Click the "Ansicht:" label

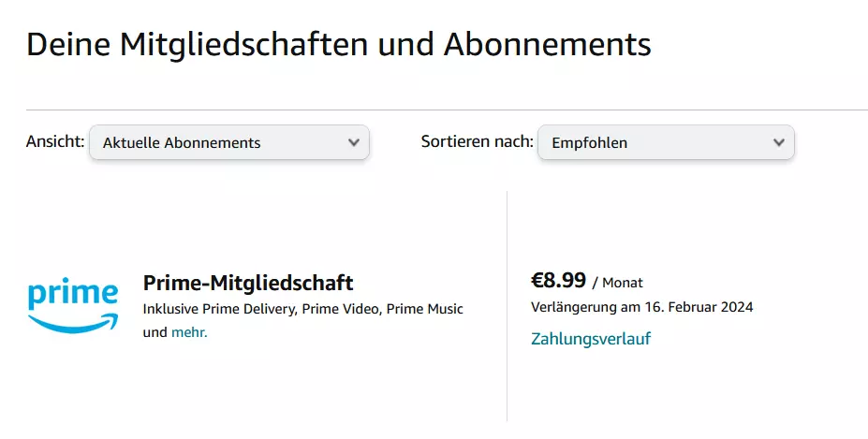[55, 141]
